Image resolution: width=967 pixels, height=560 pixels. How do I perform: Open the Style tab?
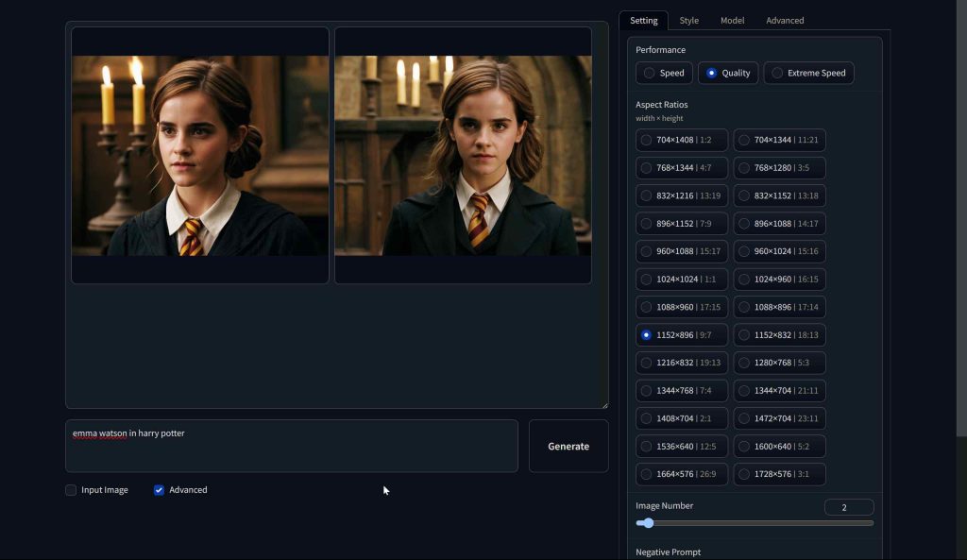688,21
